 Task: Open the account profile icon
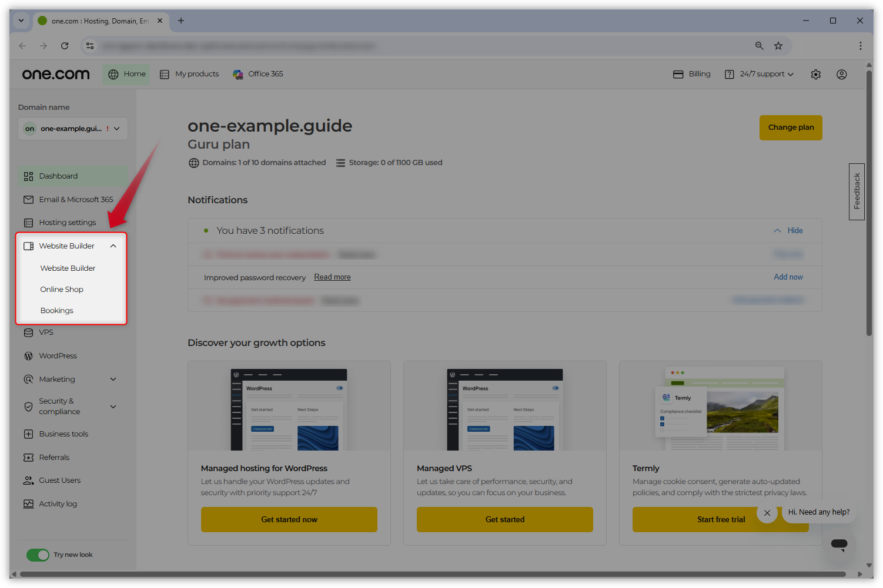841,75
